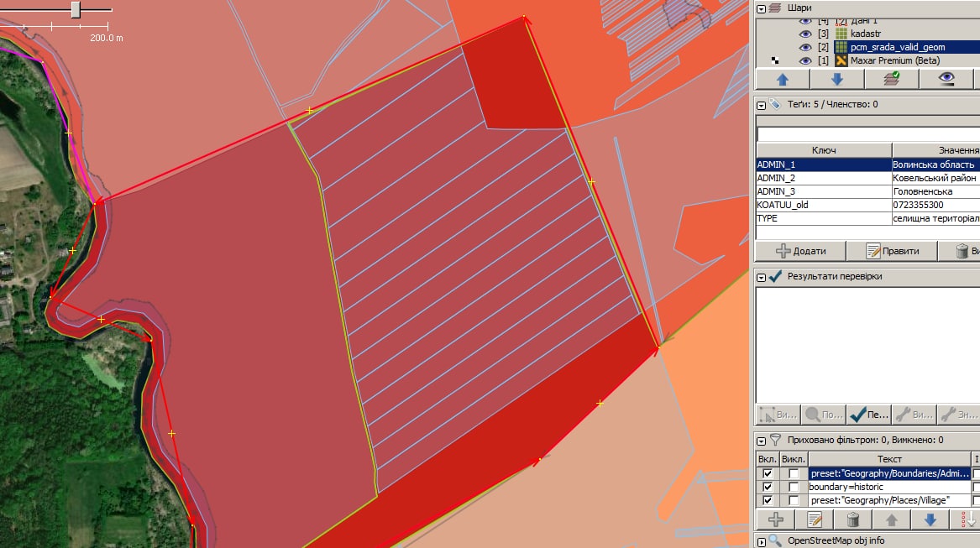
Task: Expand the OpenStreetMap obj info panel
Action: (x=762, y=541)
